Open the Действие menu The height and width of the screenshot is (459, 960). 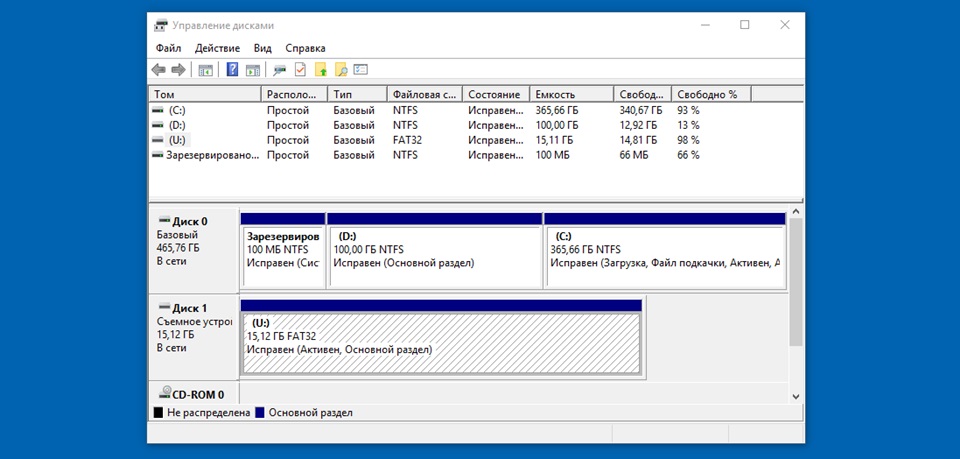[217, 48]
